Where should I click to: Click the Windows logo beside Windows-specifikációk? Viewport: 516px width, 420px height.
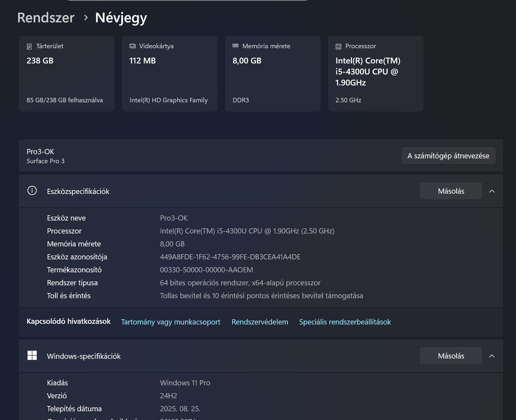(32, 355)
